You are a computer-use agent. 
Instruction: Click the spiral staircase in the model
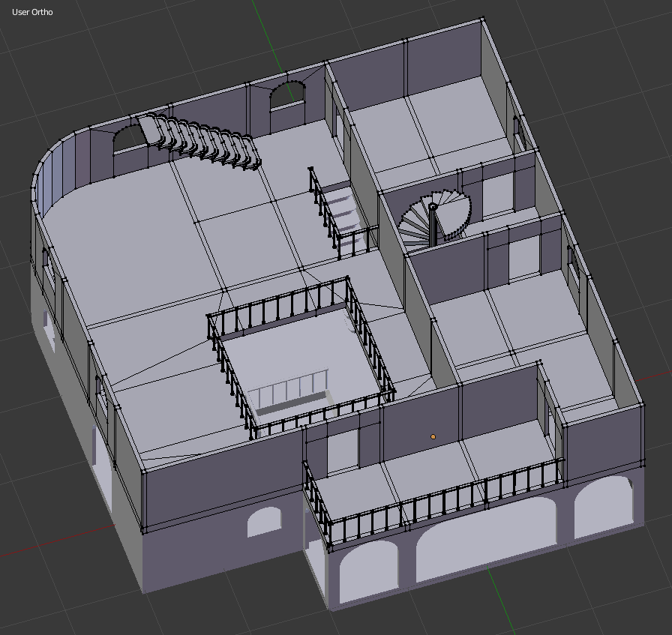(435, 220)
